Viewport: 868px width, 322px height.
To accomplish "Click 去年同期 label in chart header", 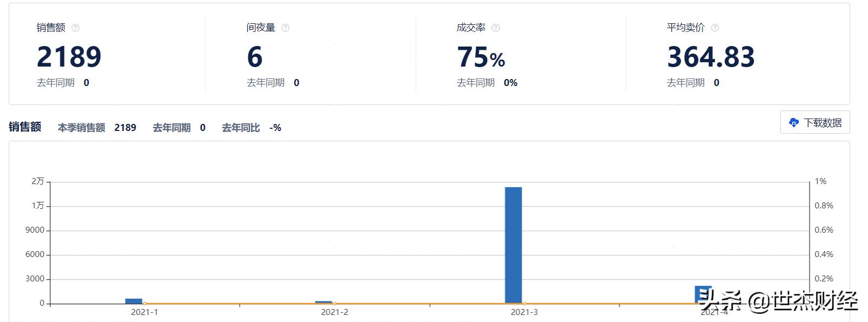I will tap(172, 128).
